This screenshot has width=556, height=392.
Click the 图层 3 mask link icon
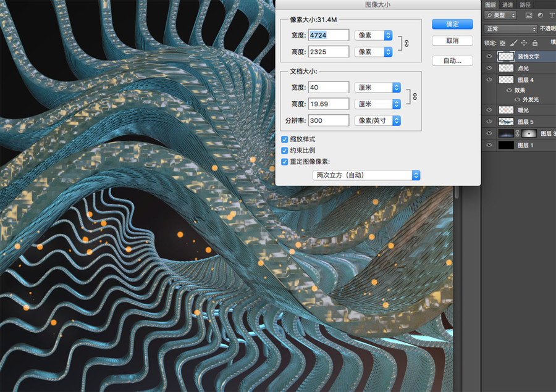[517, 133]
